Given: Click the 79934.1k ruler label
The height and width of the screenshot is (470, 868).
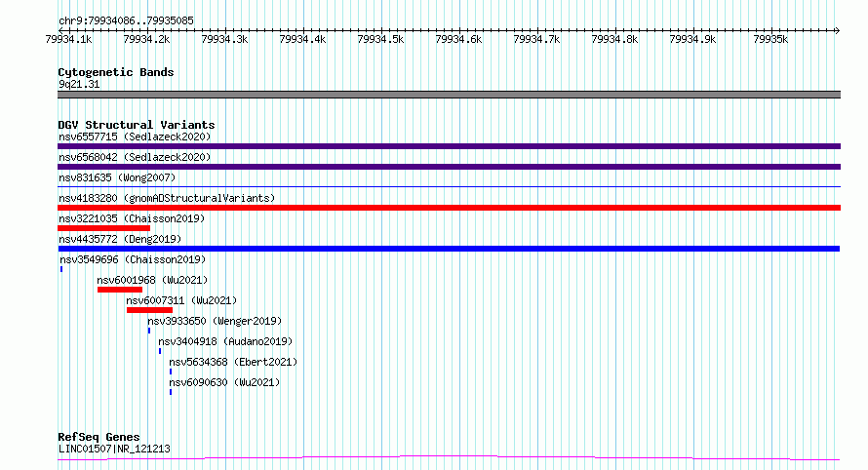Looking at the screenshot, I should [x=68, y=40].
